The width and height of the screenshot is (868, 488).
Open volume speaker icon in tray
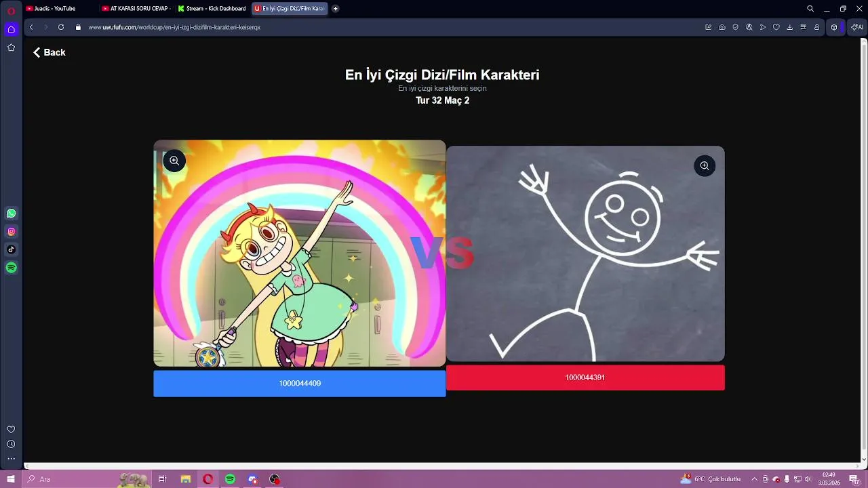click(808, 479)
